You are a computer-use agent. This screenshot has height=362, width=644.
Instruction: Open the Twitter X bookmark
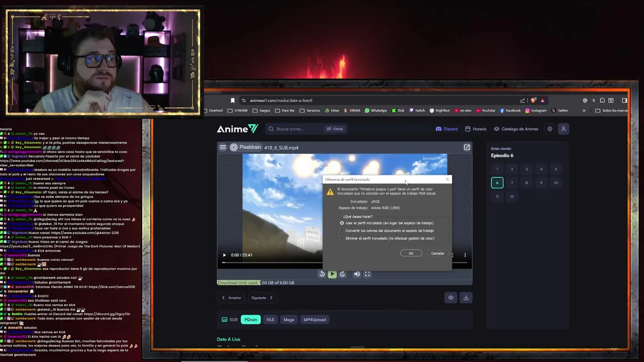pyautogui.click(x=559, y=111)
